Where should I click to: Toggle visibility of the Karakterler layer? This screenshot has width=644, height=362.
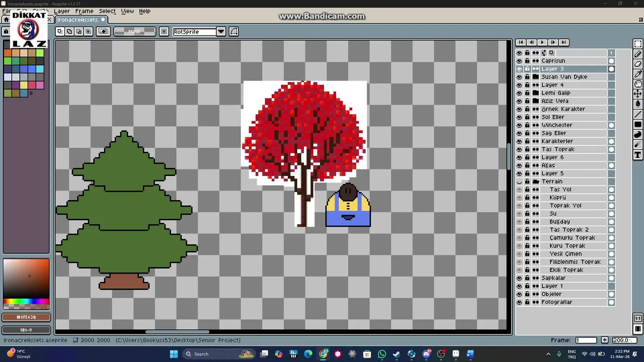tap(519, 141)
